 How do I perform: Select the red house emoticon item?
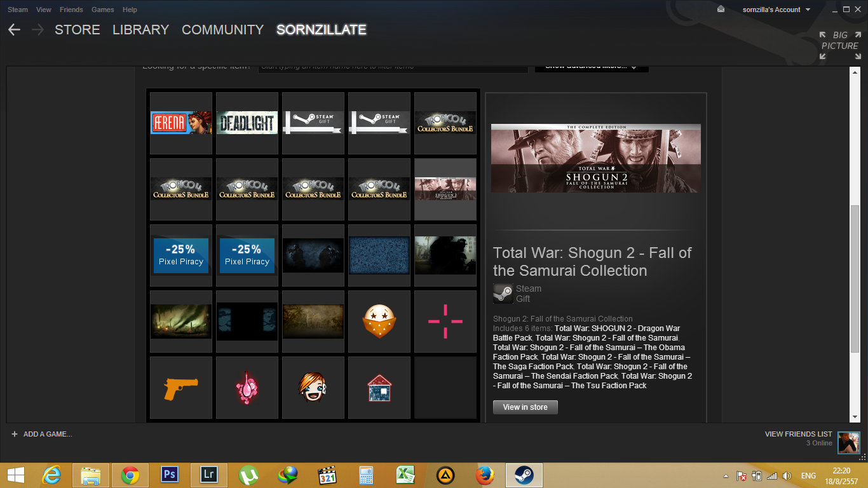(379, 387)
